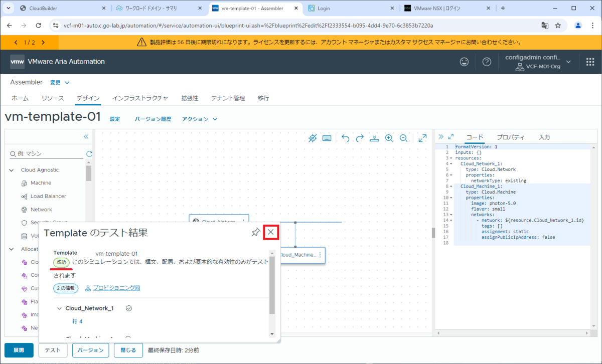Zoom in on the design canvas
602x364 pixels.
[x=389, y=138]
